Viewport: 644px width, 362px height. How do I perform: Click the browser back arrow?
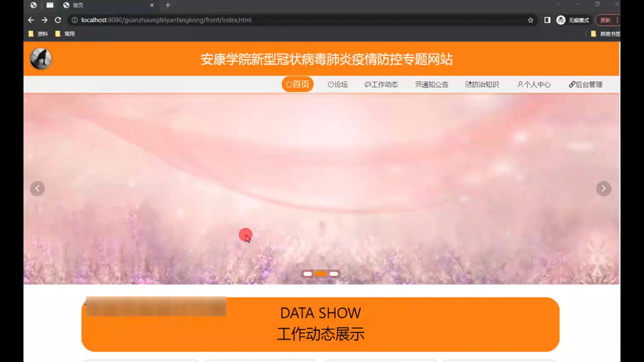(x=31, y=20)
